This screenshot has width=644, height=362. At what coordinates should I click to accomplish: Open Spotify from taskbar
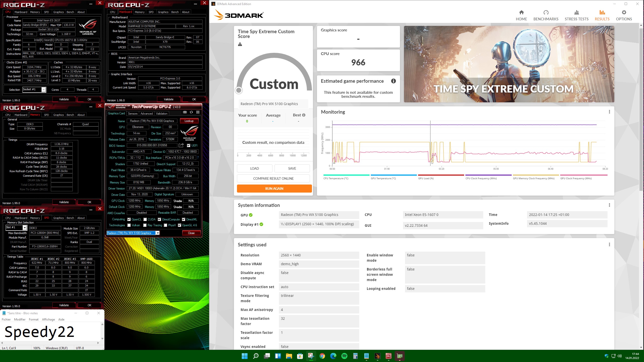(344, 356)
